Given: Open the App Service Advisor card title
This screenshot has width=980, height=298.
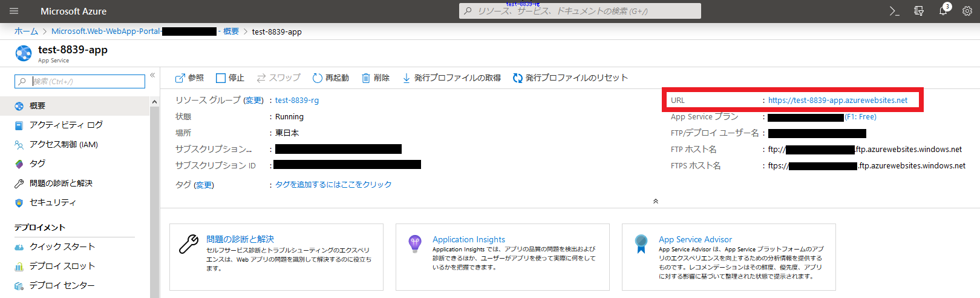Looking at the screenshot, I should point(695,239).
